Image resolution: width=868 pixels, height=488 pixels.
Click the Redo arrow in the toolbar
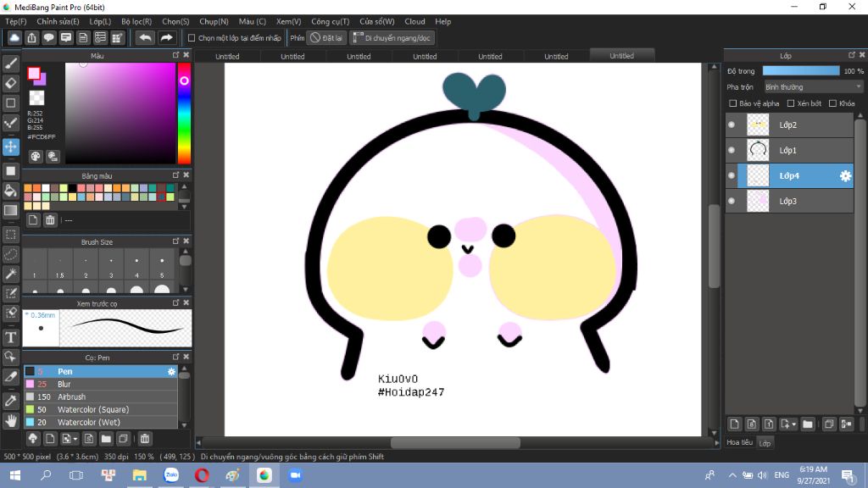click(x=166, y=37)
